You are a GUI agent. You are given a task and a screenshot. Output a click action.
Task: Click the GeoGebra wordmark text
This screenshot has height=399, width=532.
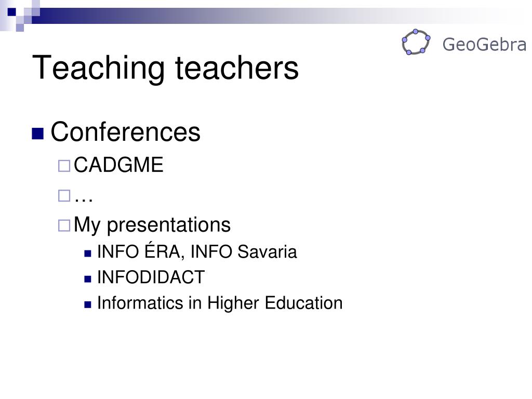pyautogui.click(x=484, y=45)
